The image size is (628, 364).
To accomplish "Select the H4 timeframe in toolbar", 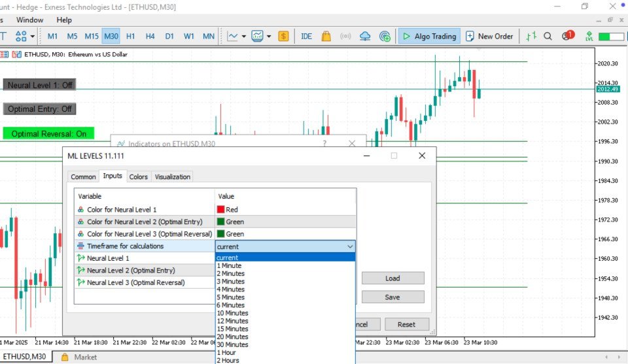I will [150, 37].
